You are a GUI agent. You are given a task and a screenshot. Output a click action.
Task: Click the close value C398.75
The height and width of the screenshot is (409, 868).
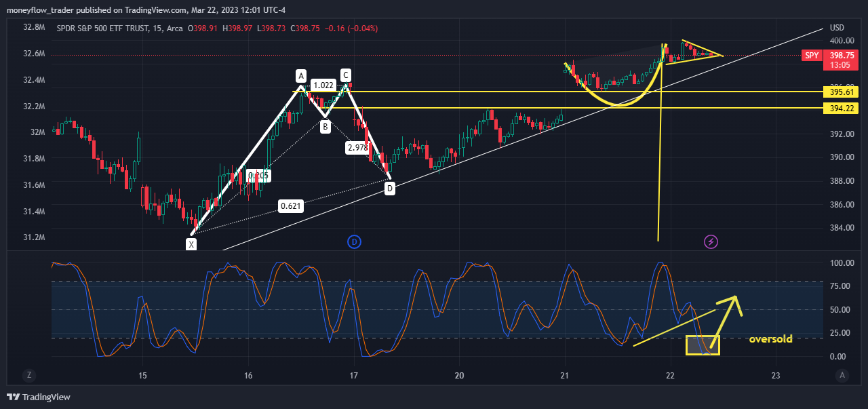305,28
